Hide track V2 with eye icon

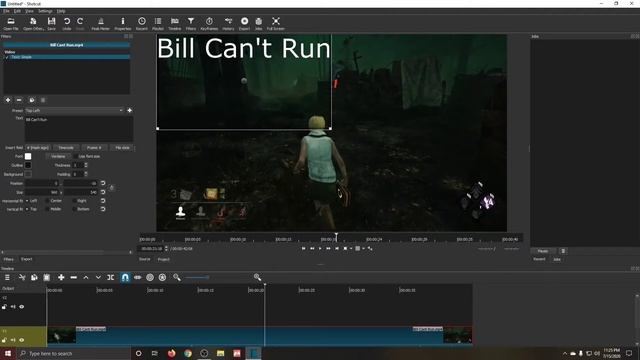point(22,307)
